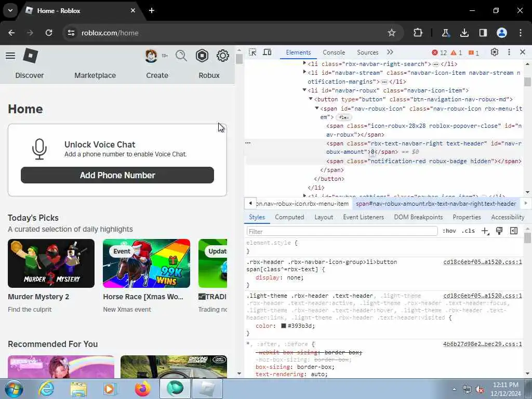
Task: Activate DevTools inspect element picker
Action: tap(252, 52)
